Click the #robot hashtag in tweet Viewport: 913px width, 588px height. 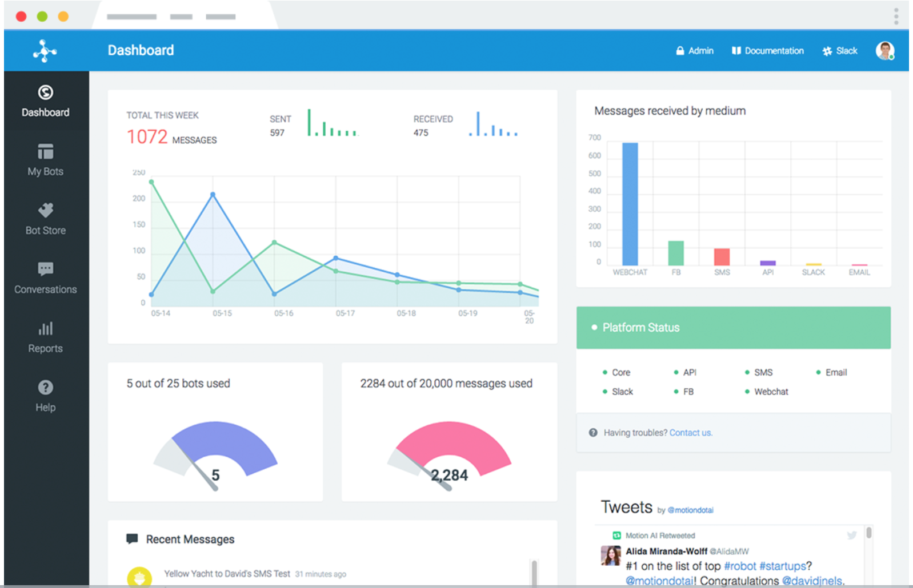[740, 566]
